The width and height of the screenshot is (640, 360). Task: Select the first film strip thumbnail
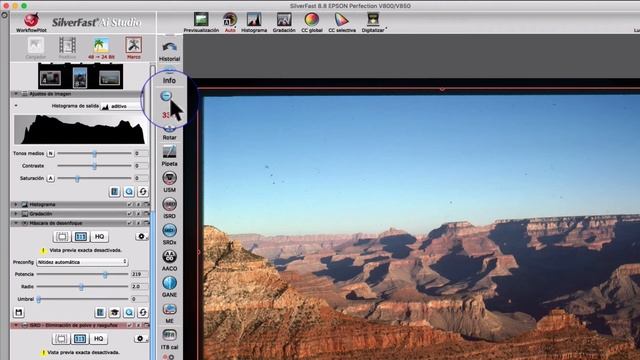[x=50, y=78]
